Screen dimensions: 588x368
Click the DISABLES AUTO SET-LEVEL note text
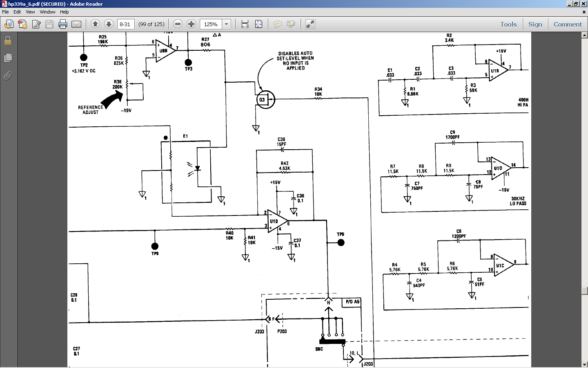pyautogui.click(x=295, y=61)
